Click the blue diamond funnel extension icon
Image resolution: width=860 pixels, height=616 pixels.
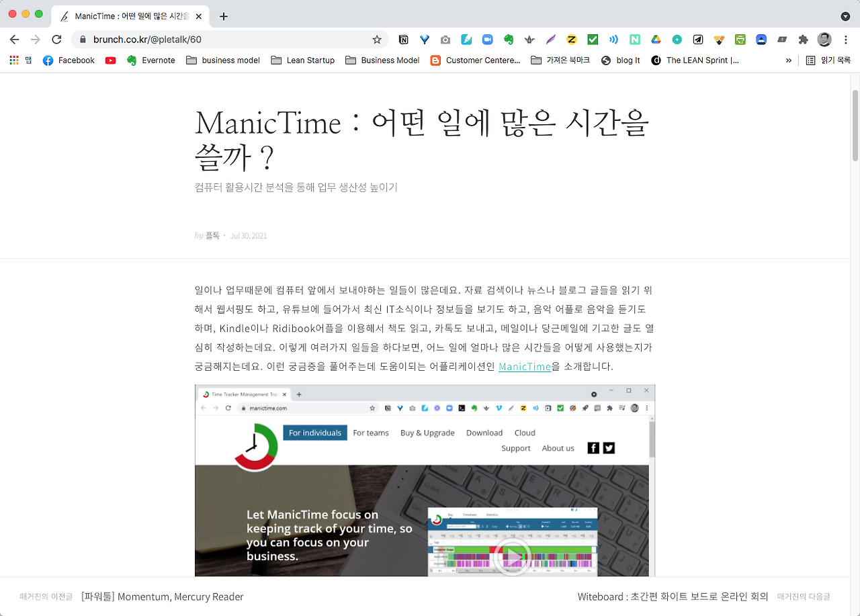click(x=425, y=40)
